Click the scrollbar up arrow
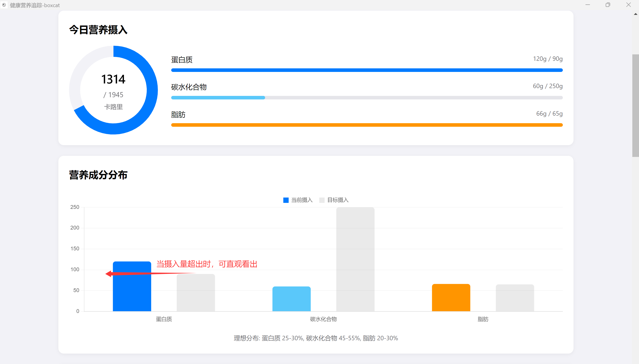This screenshot has width=639, height=364. tap(635, 14)
